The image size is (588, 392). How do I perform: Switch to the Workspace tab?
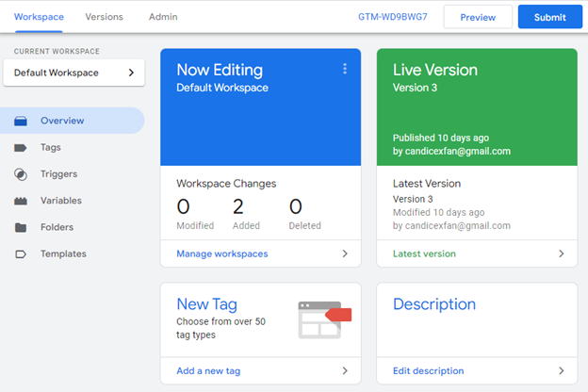39,17
